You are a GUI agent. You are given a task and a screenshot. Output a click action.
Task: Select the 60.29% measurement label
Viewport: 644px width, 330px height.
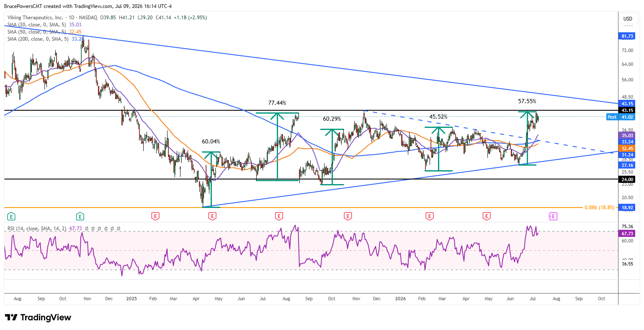click(332, 119)
